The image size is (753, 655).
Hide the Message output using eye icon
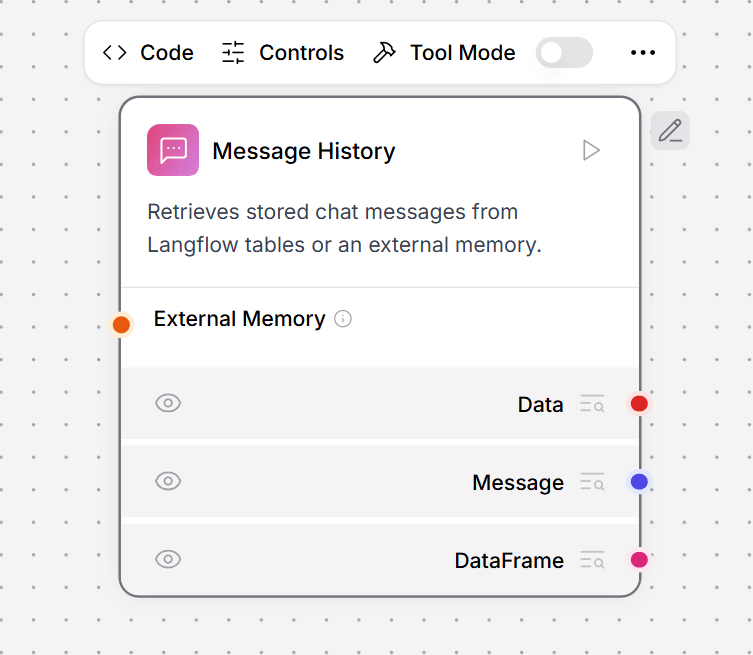click(x=168, y=481)
